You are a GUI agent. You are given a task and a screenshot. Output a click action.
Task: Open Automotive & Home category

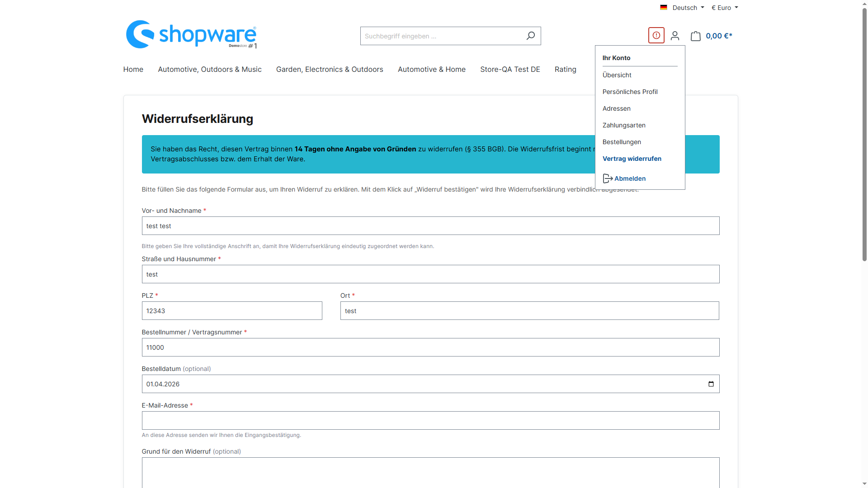pos(431,69)
